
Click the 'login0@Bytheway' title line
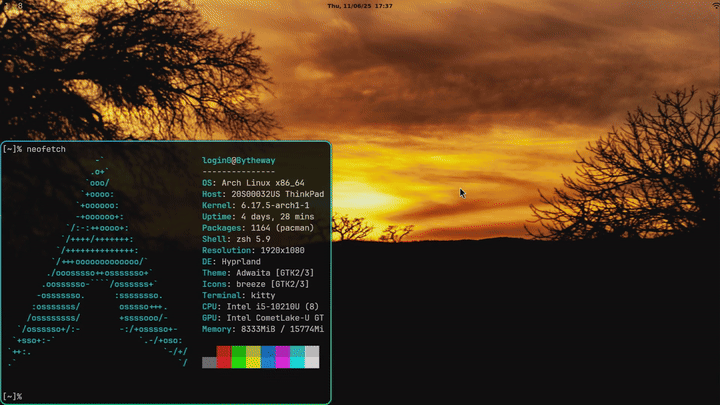click(x=239, y=160)
